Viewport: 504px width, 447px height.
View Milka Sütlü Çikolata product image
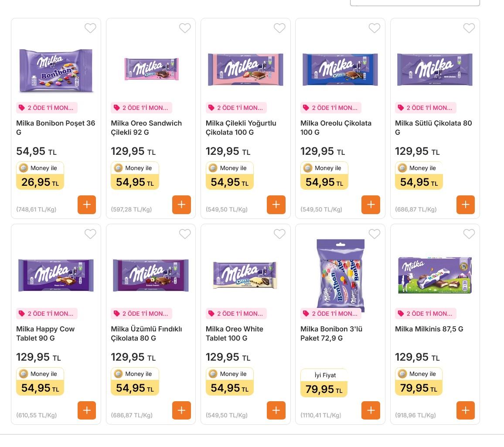point(435,70)
